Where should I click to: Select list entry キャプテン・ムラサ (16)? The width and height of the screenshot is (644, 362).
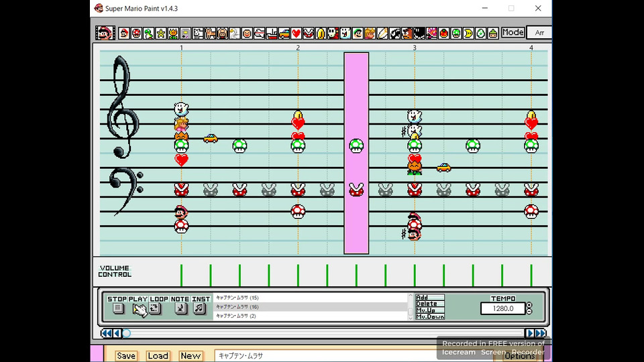pyautogui.click(x=310, y=306)
